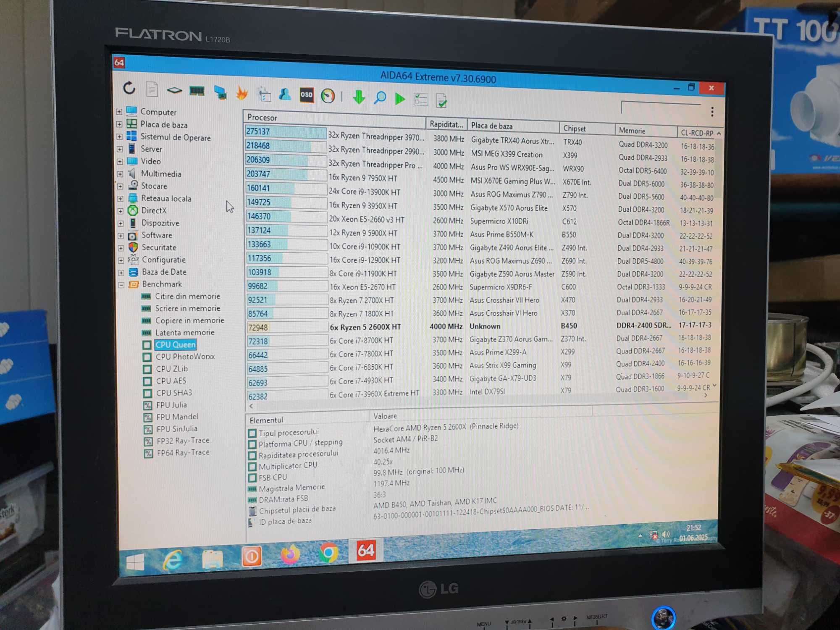Image resolution: width=840 pixels, height=630 pixels.
Task: Select CPU SHA3 benchmark
Action: click(x=174, y=393)
